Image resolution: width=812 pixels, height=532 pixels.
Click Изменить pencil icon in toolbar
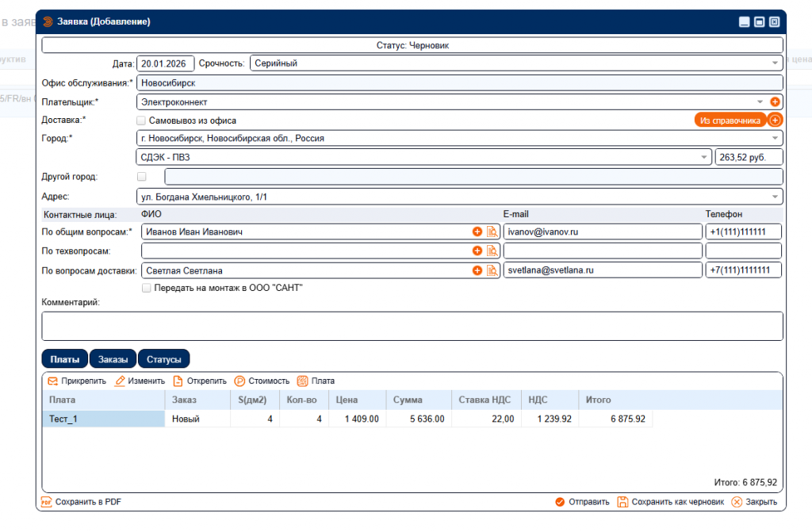[121, 381]
